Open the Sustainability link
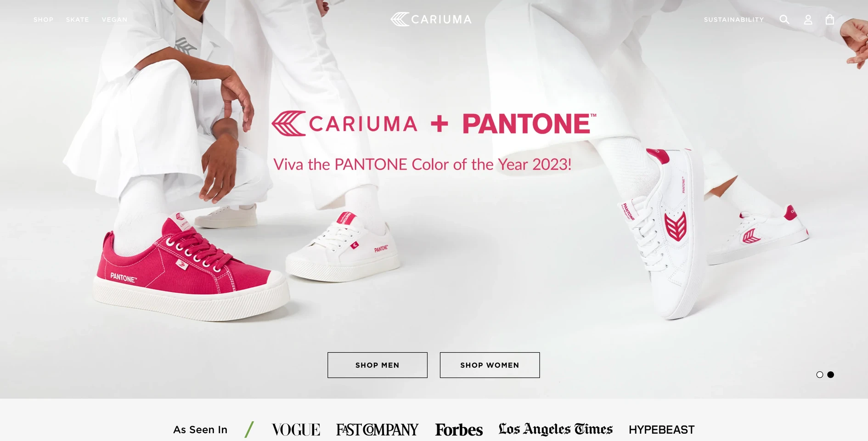The height and width of the screenshot is (441, 868). pyautogui.click(x=734, y=20)
